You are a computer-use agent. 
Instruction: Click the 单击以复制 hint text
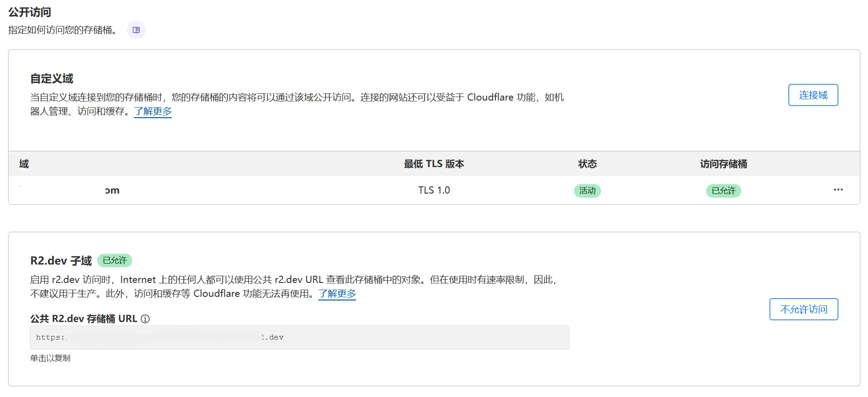pyautogui.click(x=50, y=358)
